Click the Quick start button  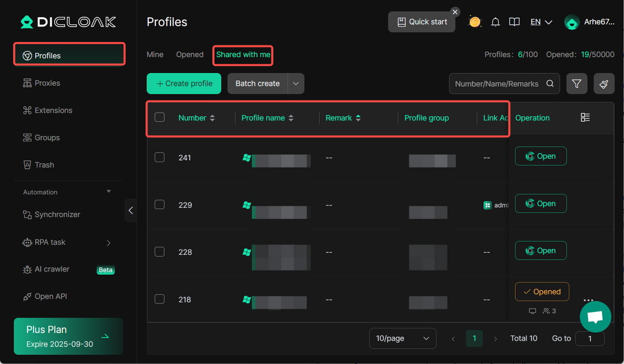[x=422, y=22]
